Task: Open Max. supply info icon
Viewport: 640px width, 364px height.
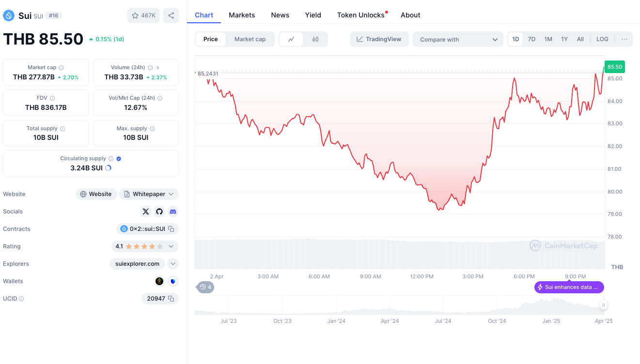Action: point(152,129)
